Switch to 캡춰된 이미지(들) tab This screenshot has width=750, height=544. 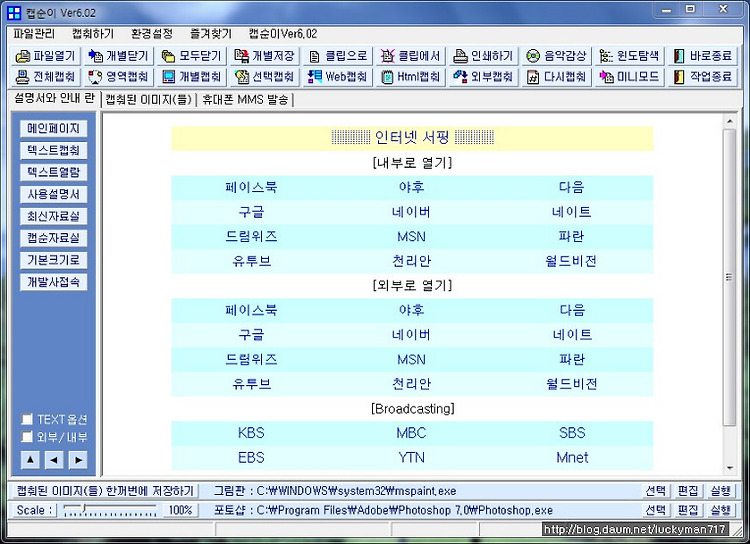click(148, 100)
